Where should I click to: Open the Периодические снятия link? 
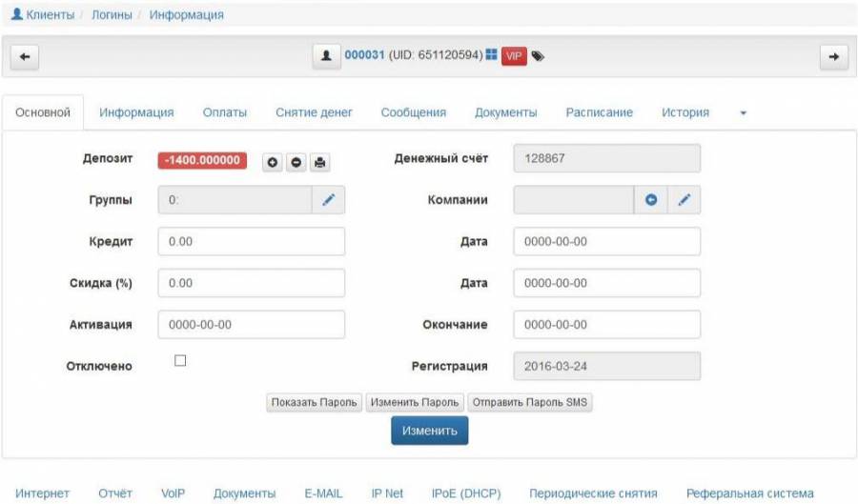[593, 494]
